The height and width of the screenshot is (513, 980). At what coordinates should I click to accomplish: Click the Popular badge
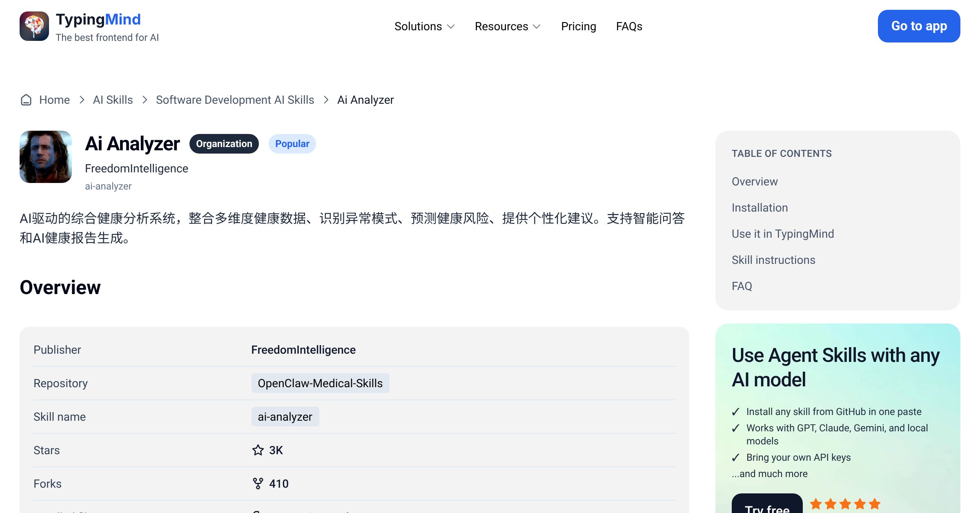pos(292,144)
